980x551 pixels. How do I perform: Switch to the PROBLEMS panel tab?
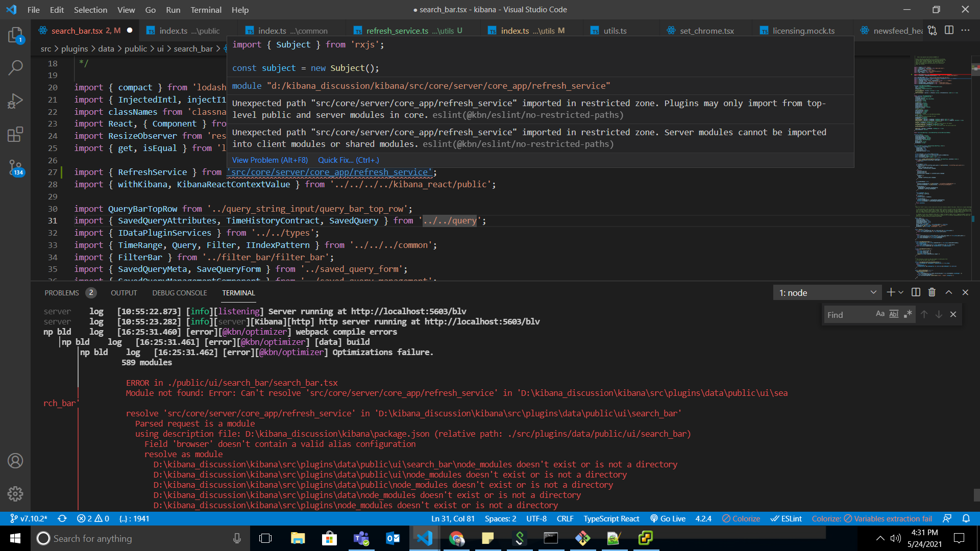[62, 293]
